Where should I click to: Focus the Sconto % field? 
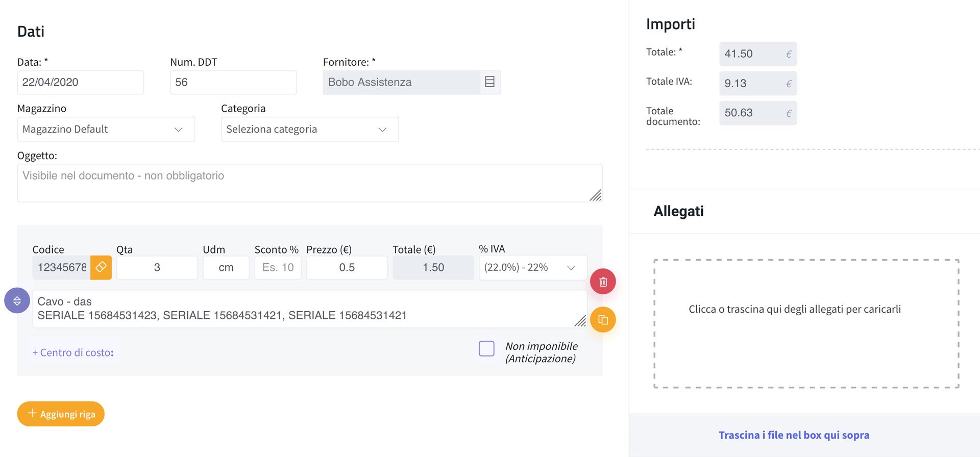pos(278,267)
